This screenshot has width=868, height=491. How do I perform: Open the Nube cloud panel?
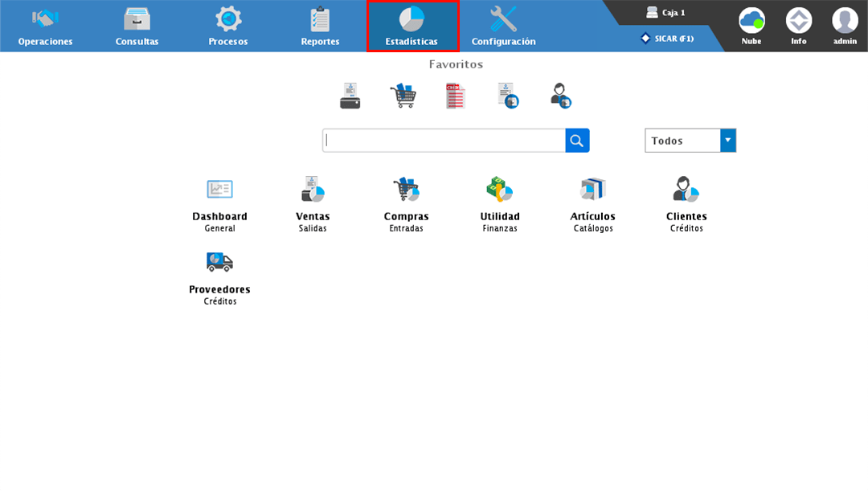pos(751,26)
